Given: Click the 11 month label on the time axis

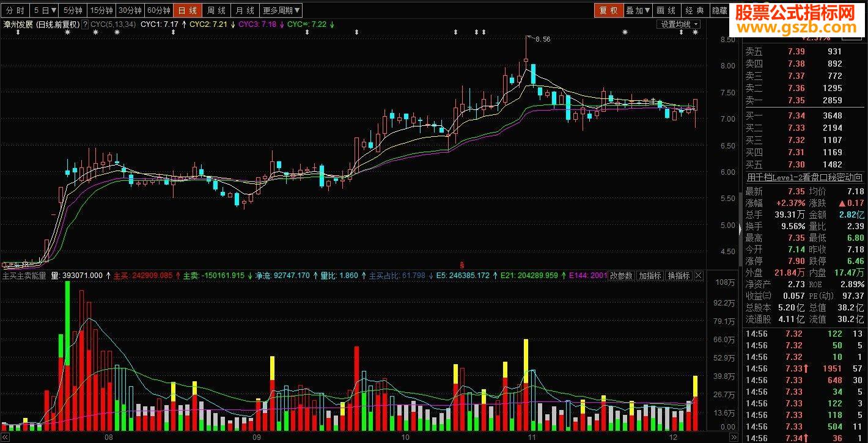Looking at the screenshot, I should pos(532,438).
